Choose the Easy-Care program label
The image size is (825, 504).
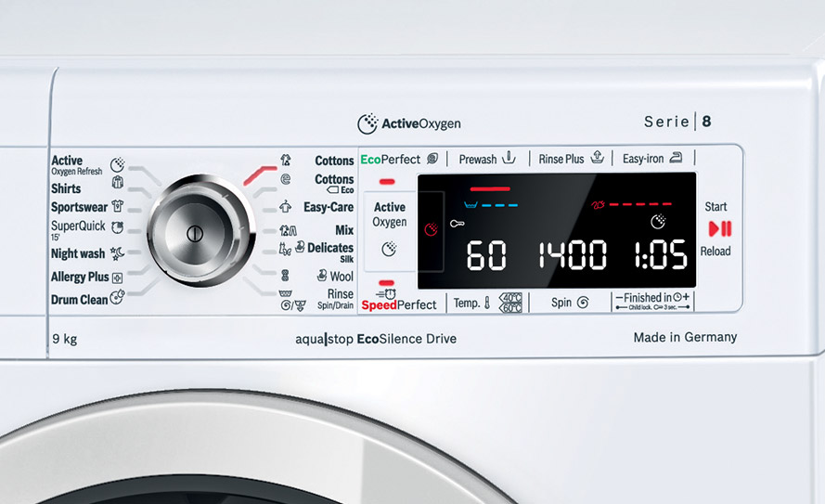(x=329, y=207)
